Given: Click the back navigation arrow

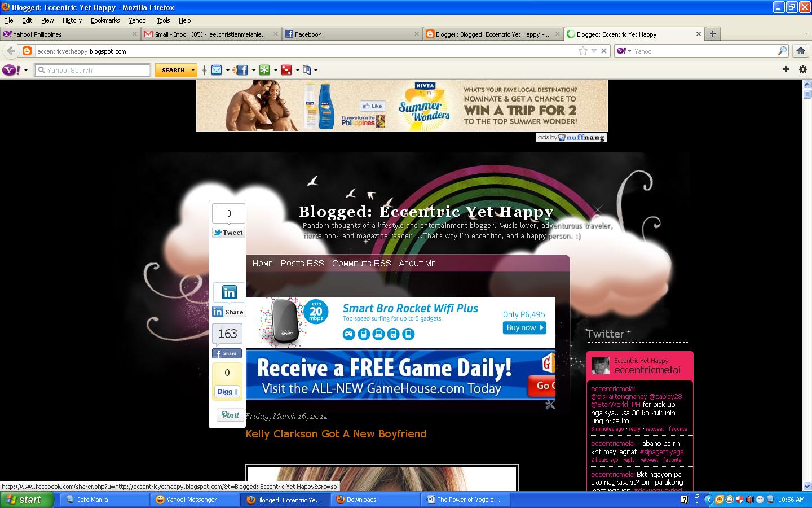Looking at the screenshot, I should pyautogui.click(x=11, y=51).
